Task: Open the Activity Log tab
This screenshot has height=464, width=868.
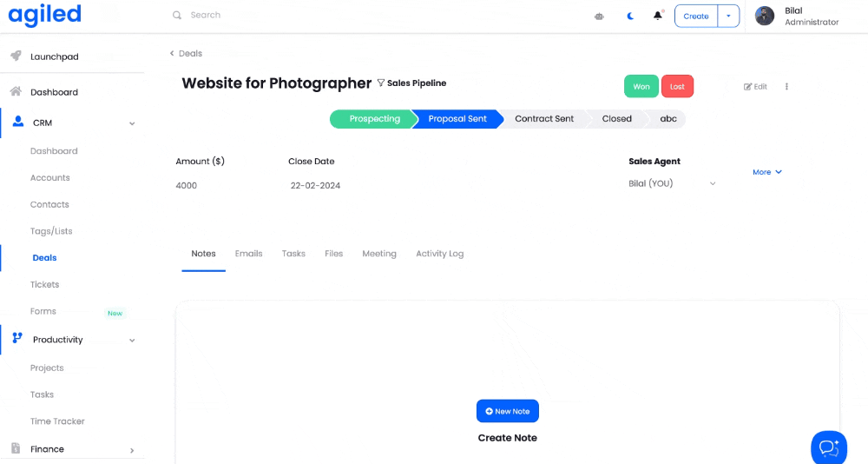Action: pos(439,254)
